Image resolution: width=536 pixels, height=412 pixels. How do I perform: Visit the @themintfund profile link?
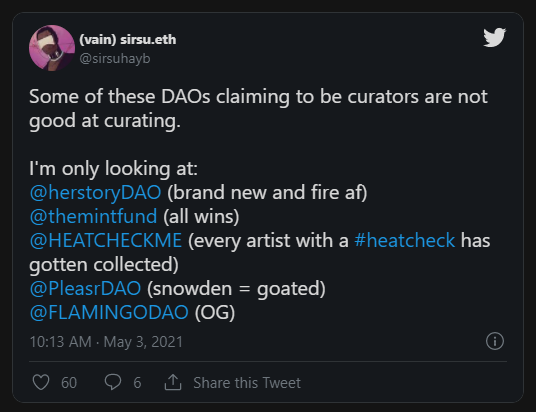pyautogui.click(x=93, y=216)
